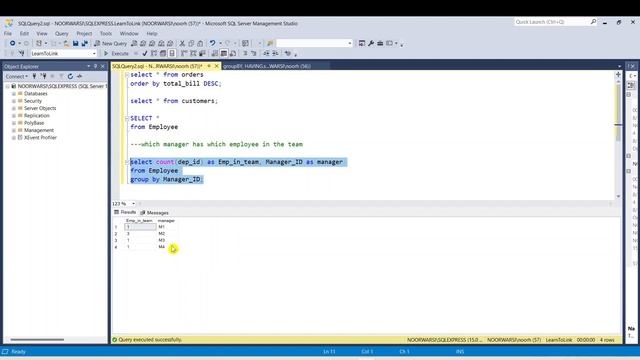Select the Results tab
This screenshot has width=640, height=360.
[x=125, y=212]
